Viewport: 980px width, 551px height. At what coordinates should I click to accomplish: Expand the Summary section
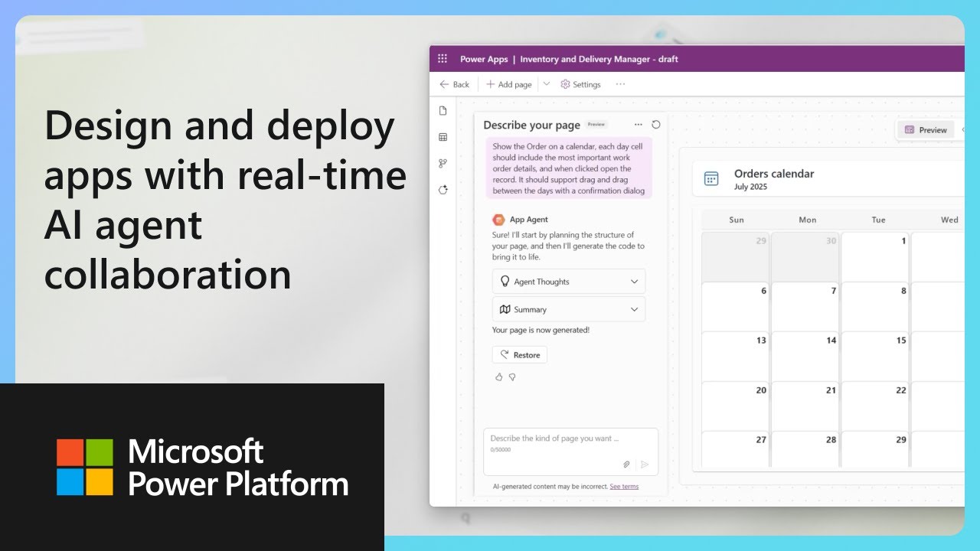(569, 309)
